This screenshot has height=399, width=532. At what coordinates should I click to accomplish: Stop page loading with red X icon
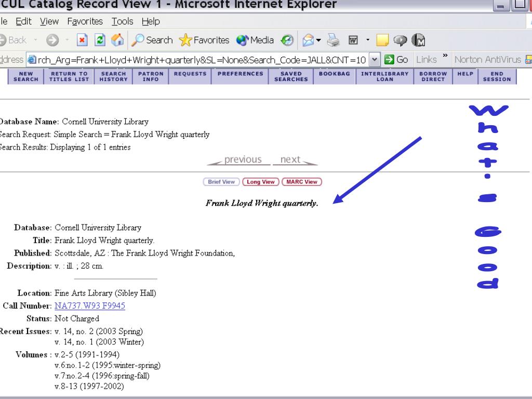[82, 40]
